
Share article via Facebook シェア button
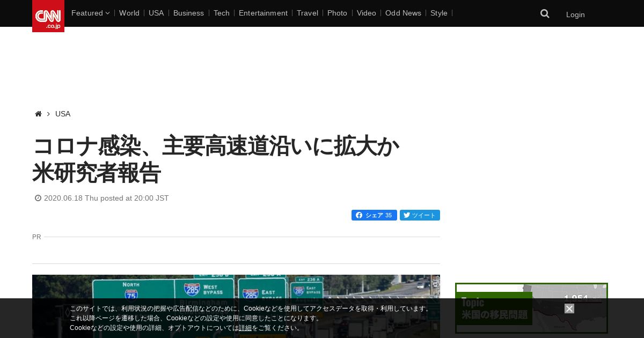coord(374,215)
